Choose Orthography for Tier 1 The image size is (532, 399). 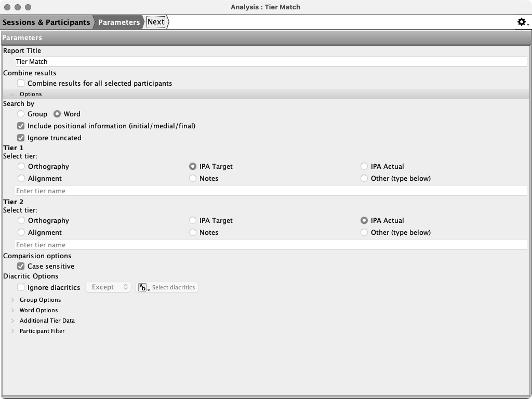(x=21, y=166)
